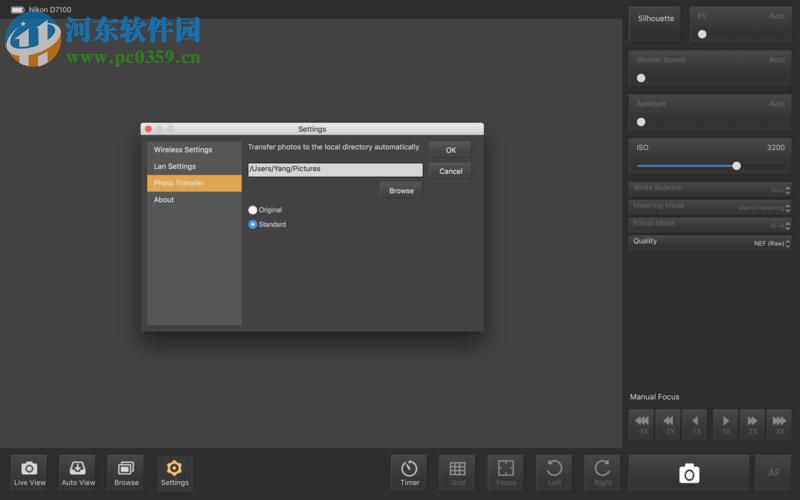Open the Focus Mode dropdown

[x=710, y=224]
